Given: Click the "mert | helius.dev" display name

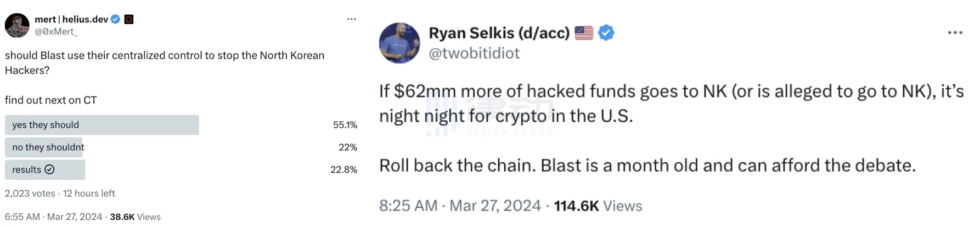Looking at the screenshot, I should tap(71, 19).
